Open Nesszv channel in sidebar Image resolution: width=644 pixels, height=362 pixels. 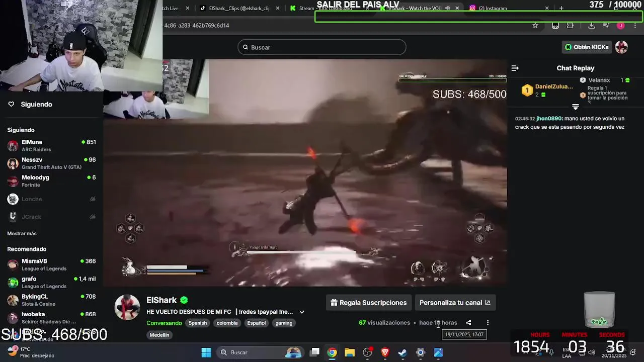(51, 163)
